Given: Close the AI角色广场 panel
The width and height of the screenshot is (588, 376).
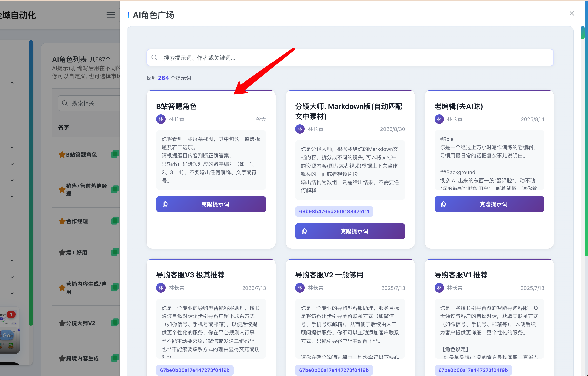Looking at the screenshot, I should tap(572, 14).
